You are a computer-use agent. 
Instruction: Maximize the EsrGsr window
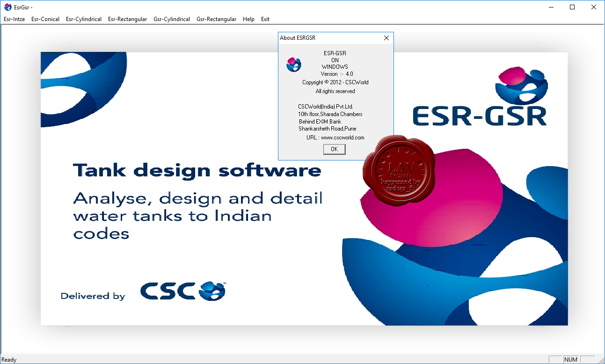tap(572, 7)
